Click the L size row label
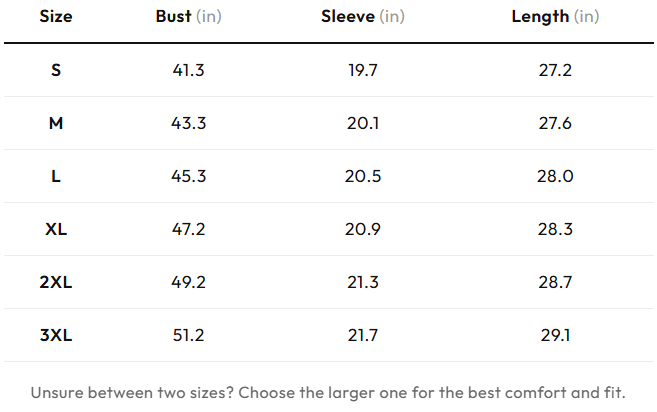 tap(56, 176)
